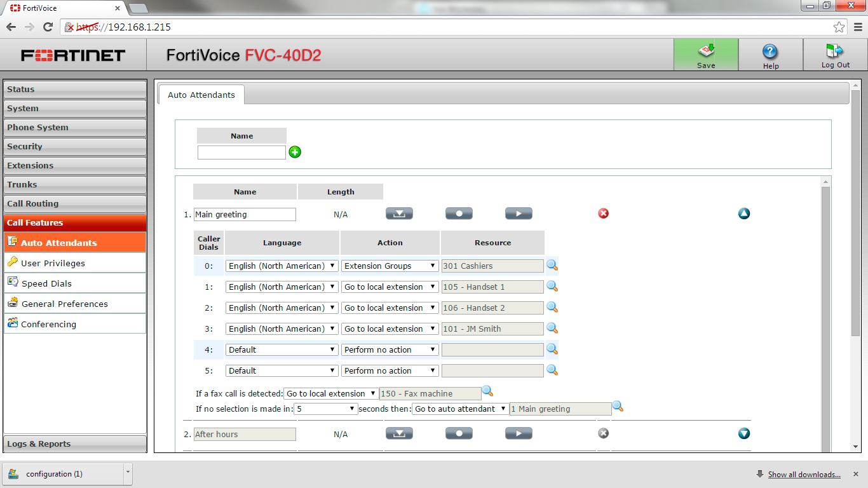This screenshot has width=868, height=488.
Task: Click the After hours name field
Action: tap(245, 435)
